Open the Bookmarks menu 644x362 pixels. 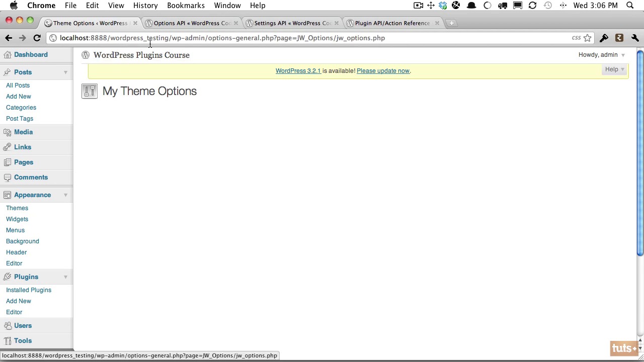(x=186, y=5)
